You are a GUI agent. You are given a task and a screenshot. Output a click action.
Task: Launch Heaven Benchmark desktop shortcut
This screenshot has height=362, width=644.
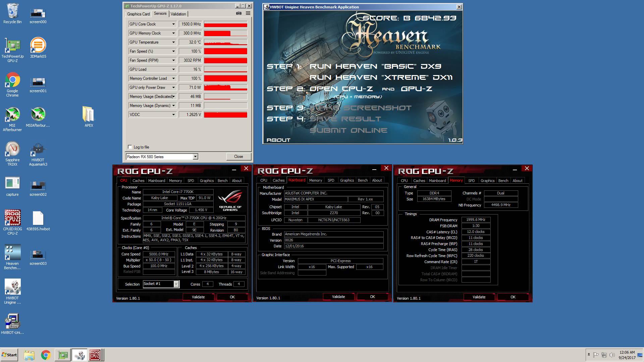point(12,257)
